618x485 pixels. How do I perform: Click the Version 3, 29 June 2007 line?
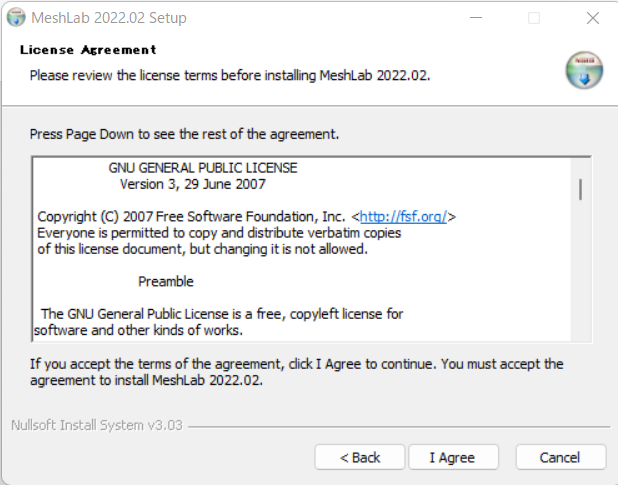coord(193,184)
